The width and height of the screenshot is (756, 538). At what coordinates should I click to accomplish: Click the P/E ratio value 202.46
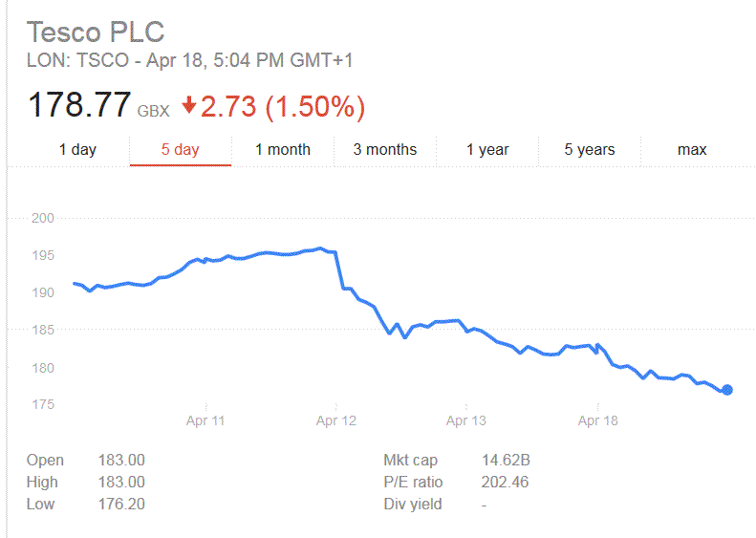(x=505, y=483)
